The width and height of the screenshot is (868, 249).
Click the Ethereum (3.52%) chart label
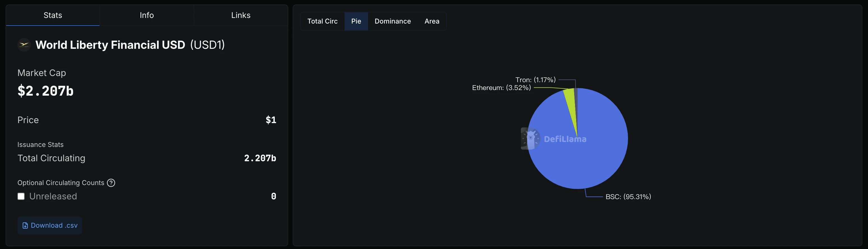(501, 88)
